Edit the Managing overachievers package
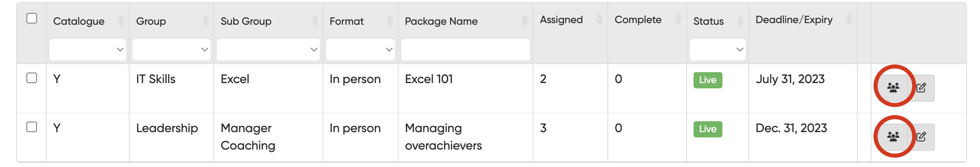Screen dimensions: 980x167 [921, 137]
